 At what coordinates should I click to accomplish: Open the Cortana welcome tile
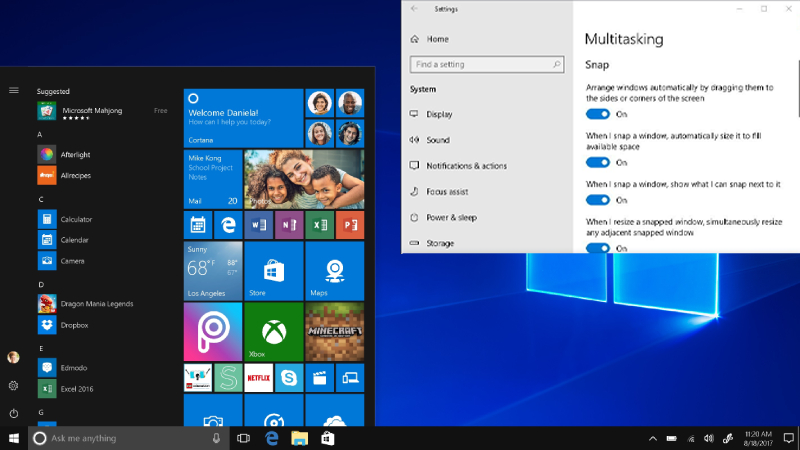243,118
